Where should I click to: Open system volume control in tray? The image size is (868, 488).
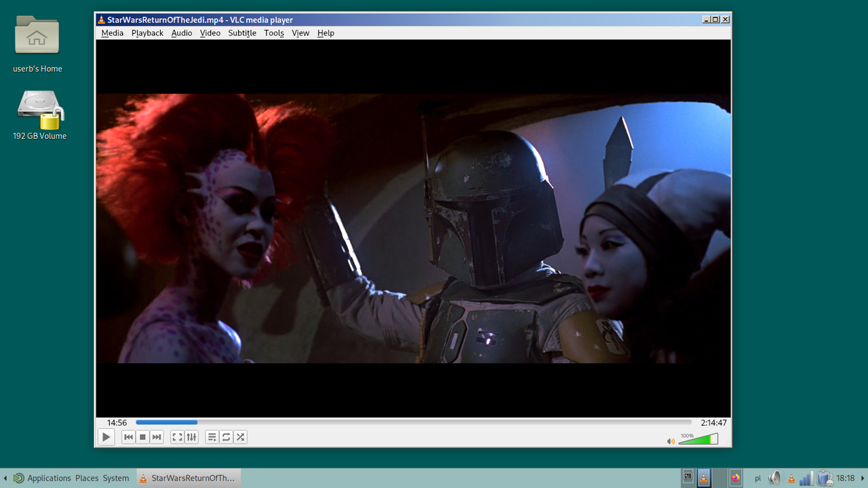click(774, 479)
